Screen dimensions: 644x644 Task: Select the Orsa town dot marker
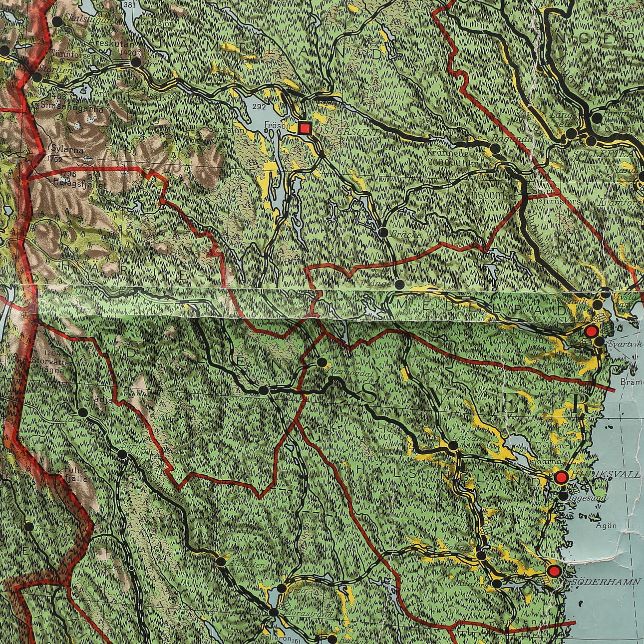282,588
